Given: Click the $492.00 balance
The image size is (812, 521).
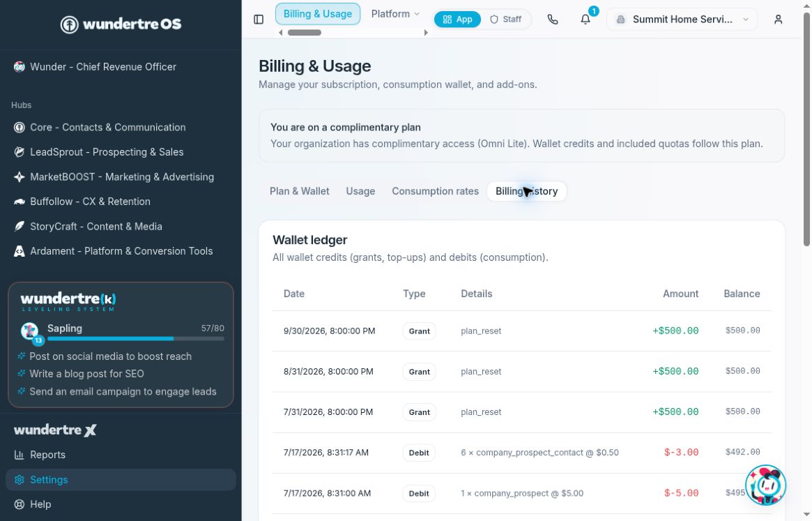Looking at the screenshot, I should click(742, 452).
